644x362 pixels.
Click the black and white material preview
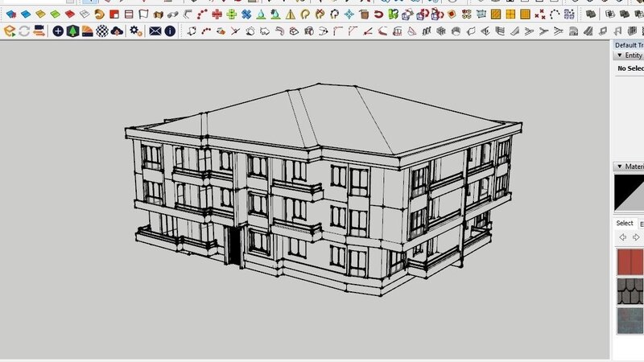[629, 193]
